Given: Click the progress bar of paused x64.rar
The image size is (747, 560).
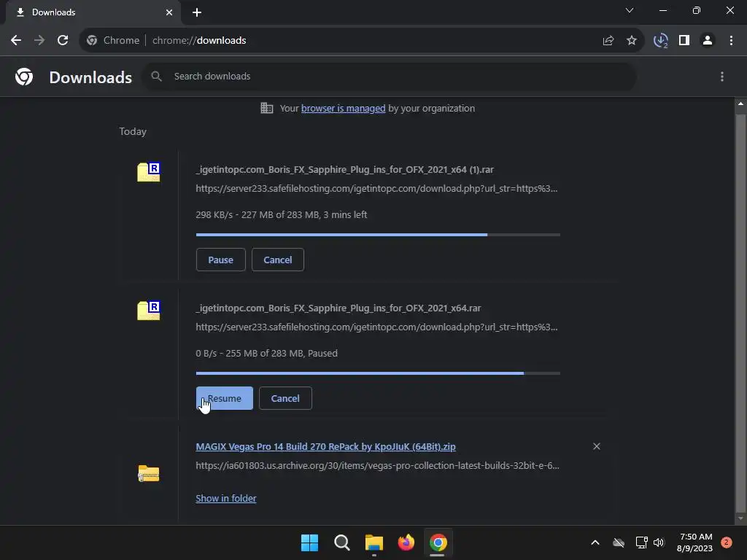Looking at the screenshot, I should point(378,373).
